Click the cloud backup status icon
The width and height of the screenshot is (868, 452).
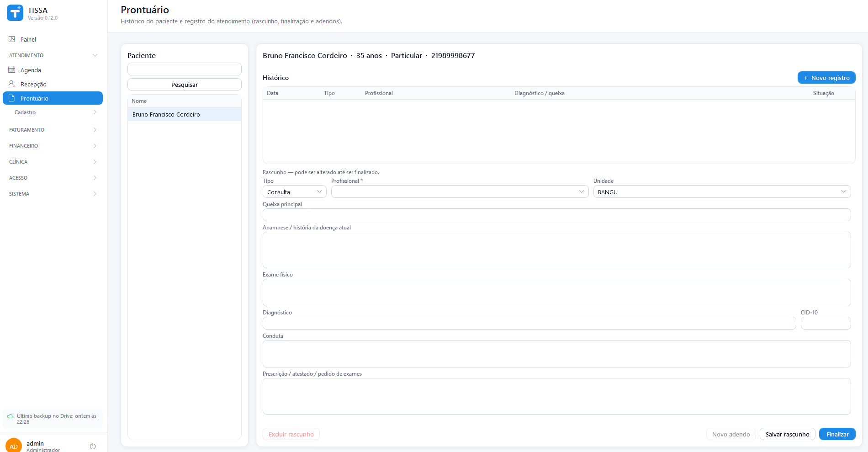pyautogui.click(x=11, y=416)
